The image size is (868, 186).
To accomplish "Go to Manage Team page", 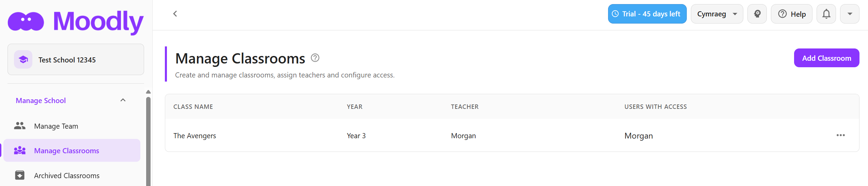I will pos(56,126).
